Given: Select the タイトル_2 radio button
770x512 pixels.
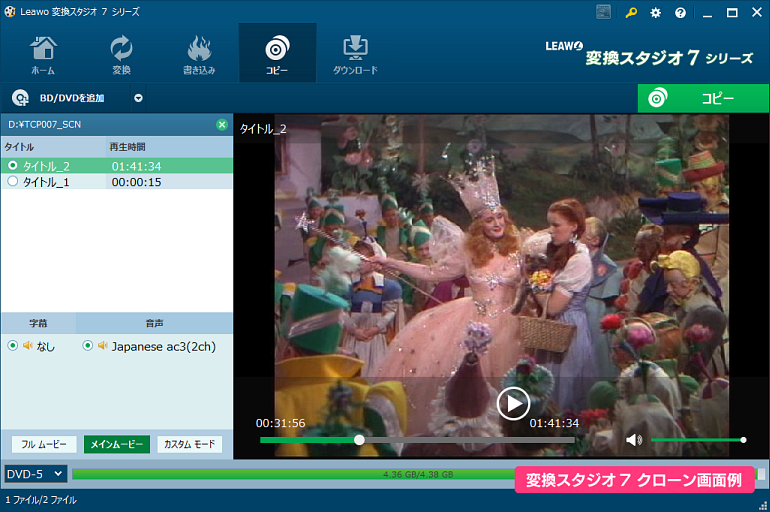Looking at the screenshot, I should click(x=13, y=166).
